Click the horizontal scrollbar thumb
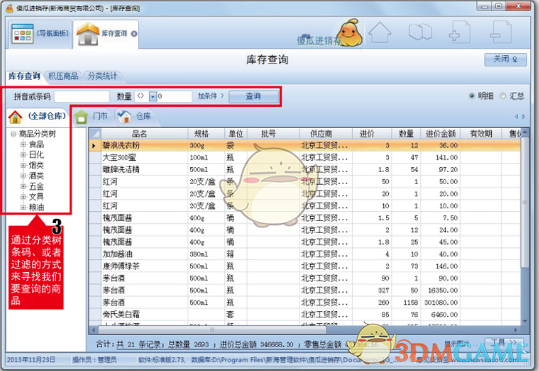The height and width of the screenshot is (371, 539). click(212, 330)
